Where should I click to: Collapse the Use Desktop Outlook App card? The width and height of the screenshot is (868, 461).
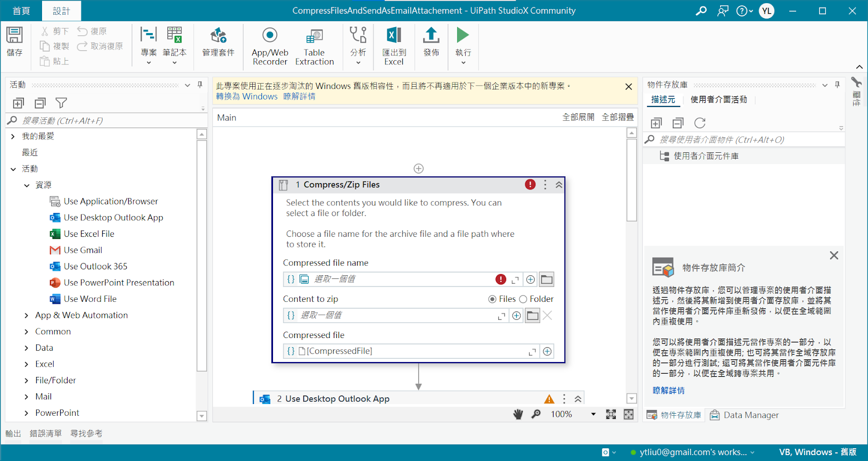pos(578,399)
